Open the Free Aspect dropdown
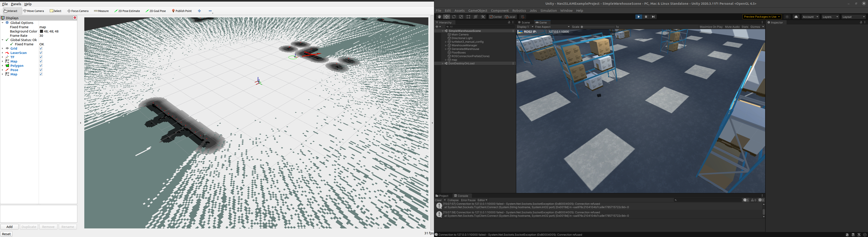868x237 pixels. (x=552, y=27)
